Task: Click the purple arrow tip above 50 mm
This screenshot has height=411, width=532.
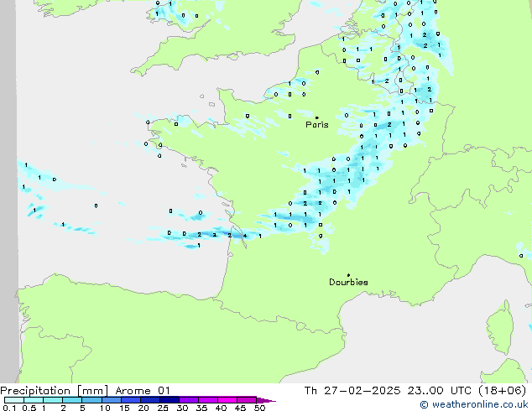Action: (x=266, y=400)
